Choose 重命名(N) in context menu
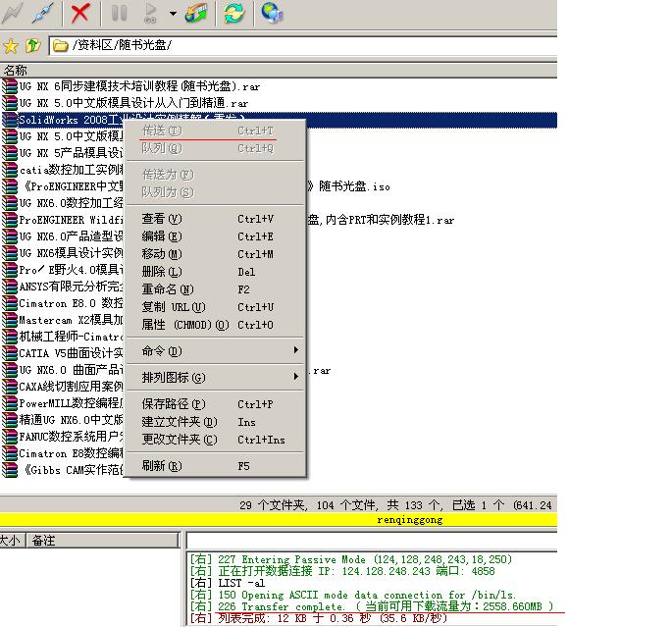The height and width of the screenshot is (627, 672). tap(217, 289)
